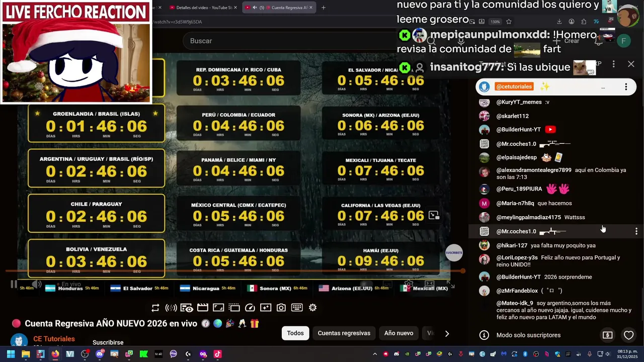Screen dimensions: 644x362
Task: Click the round SUSCRIBETE video watermark
Action: coord(454,253)
